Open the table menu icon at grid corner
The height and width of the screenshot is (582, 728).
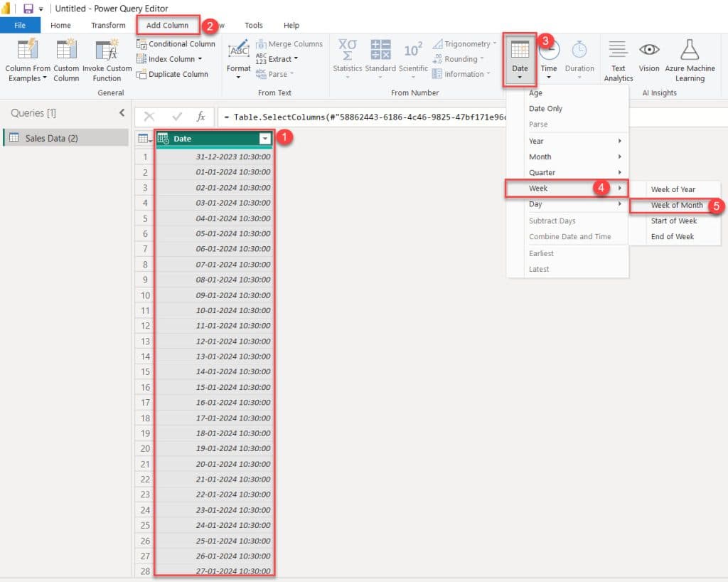145,139
